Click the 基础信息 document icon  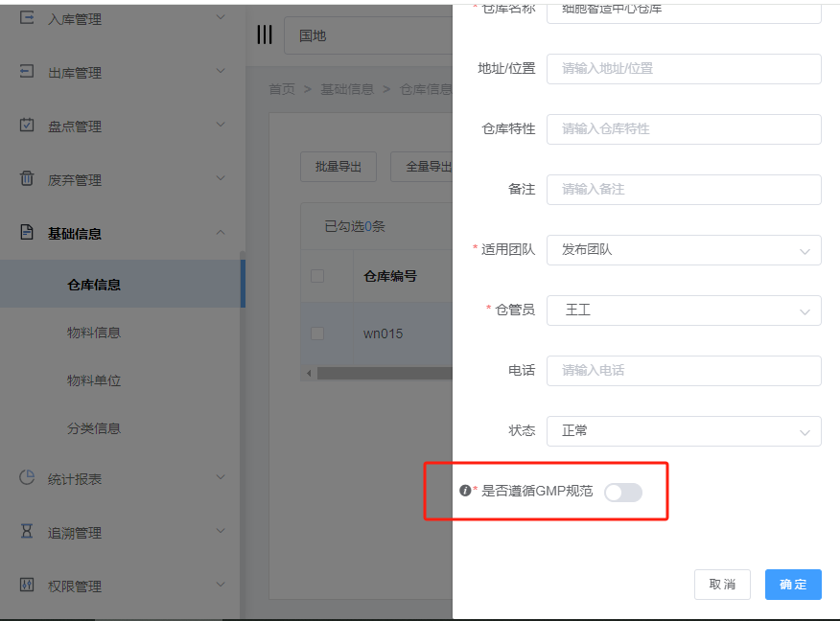click(27, 232)
